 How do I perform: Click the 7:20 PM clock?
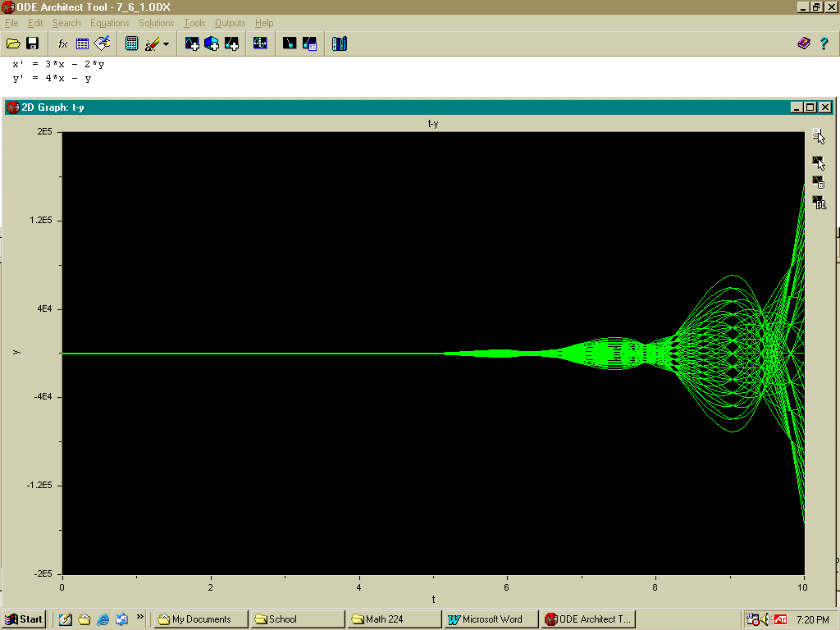click(x=813, y=620)
